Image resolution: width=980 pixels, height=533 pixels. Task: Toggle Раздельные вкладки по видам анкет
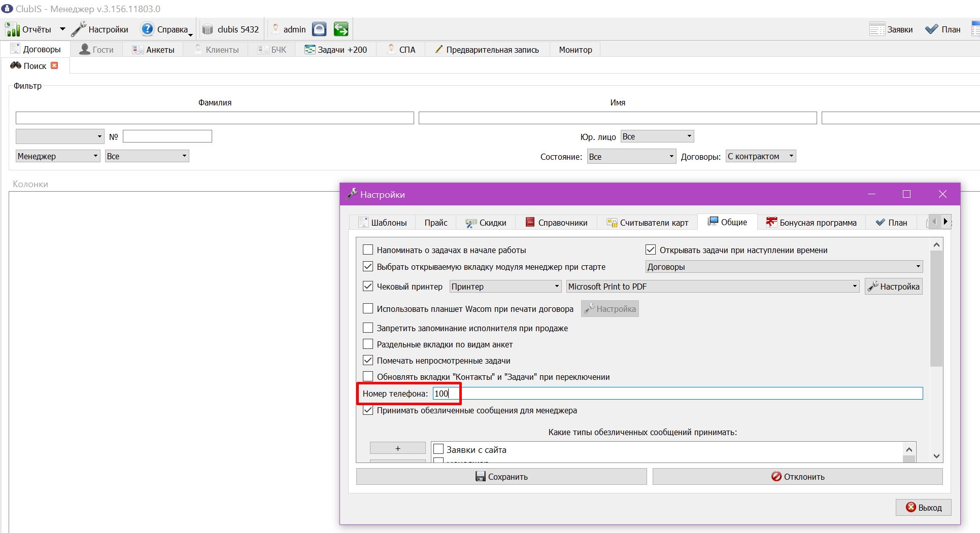click(368, 344)
